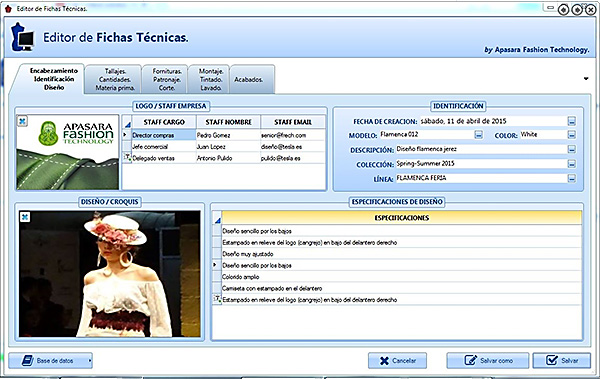
Task: Click the X icon on Cancelar
Action: tap(384, 361)
